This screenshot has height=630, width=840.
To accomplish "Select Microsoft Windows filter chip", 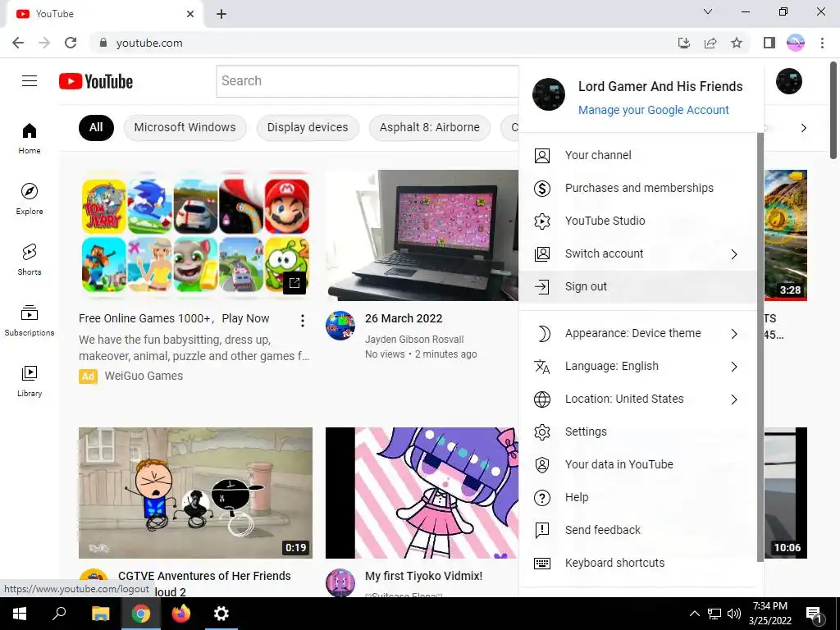I will (x=185, y=127).
